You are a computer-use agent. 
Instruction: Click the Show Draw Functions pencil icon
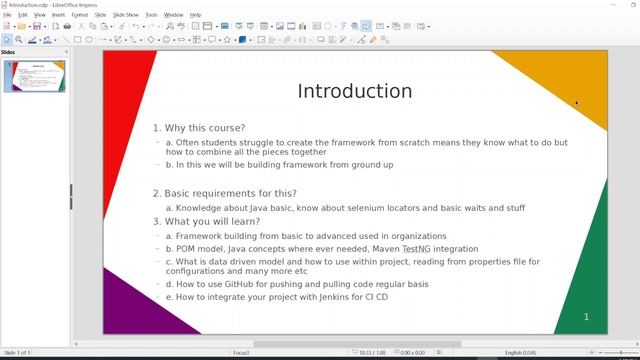373,40
